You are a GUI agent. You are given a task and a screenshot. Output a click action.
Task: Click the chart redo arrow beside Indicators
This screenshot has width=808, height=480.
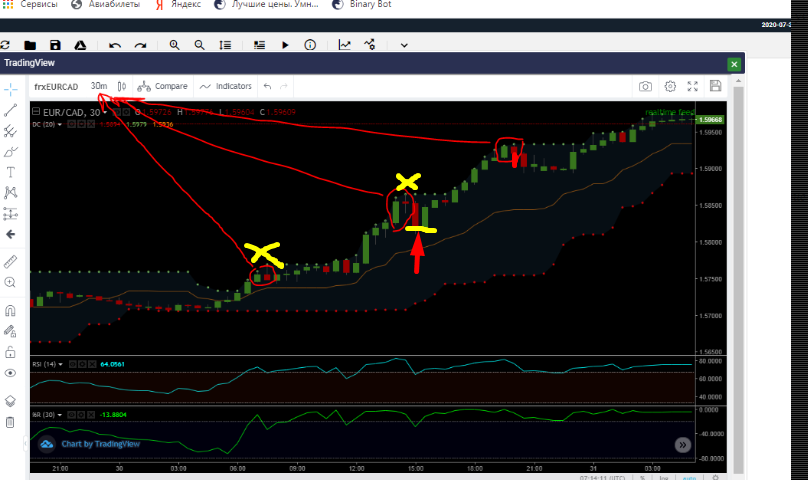click(x=283, y=86)
